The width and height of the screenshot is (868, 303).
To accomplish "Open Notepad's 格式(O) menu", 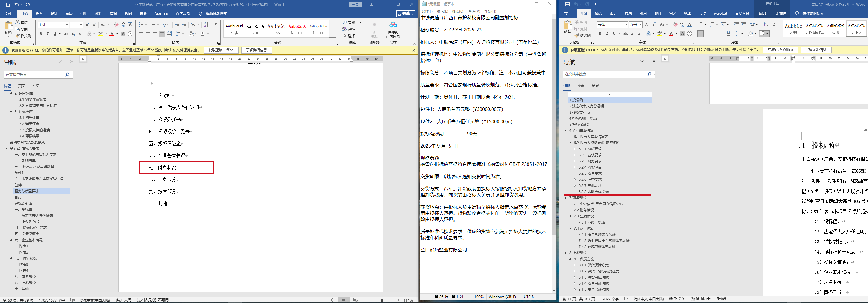I will pos(458,11).
